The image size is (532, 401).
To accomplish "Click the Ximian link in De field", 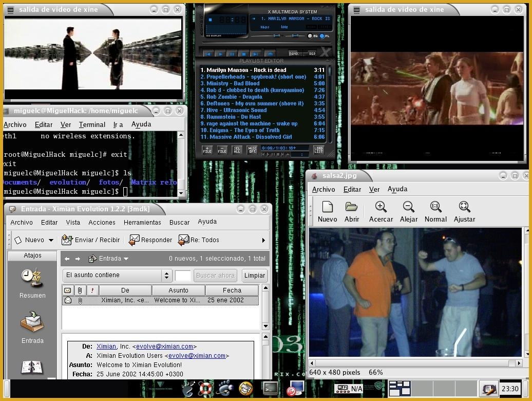I will 106,347.
